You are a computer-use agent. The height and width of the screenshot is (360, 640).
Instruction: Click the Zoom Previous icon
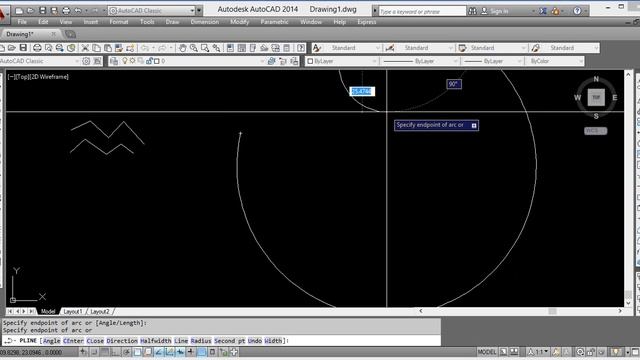pyautogui.click(x=216, y=48)
